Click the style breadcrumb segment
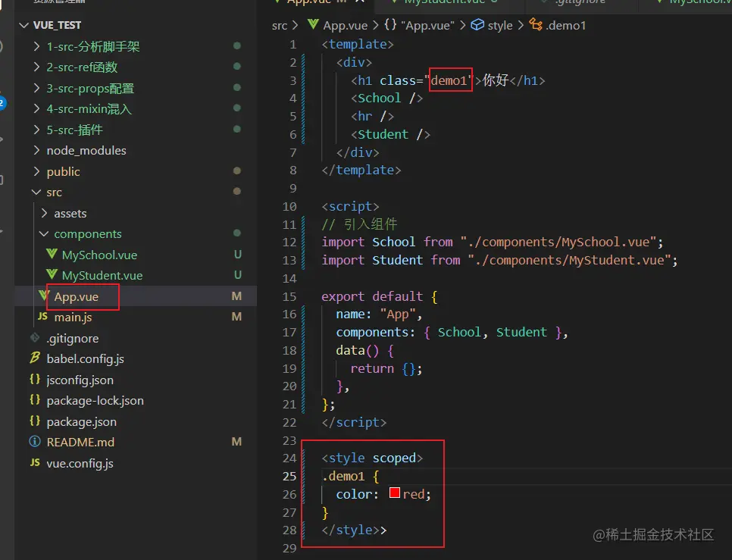The width and height of the screenshot is (732, 560). click(x=500, y=26)
